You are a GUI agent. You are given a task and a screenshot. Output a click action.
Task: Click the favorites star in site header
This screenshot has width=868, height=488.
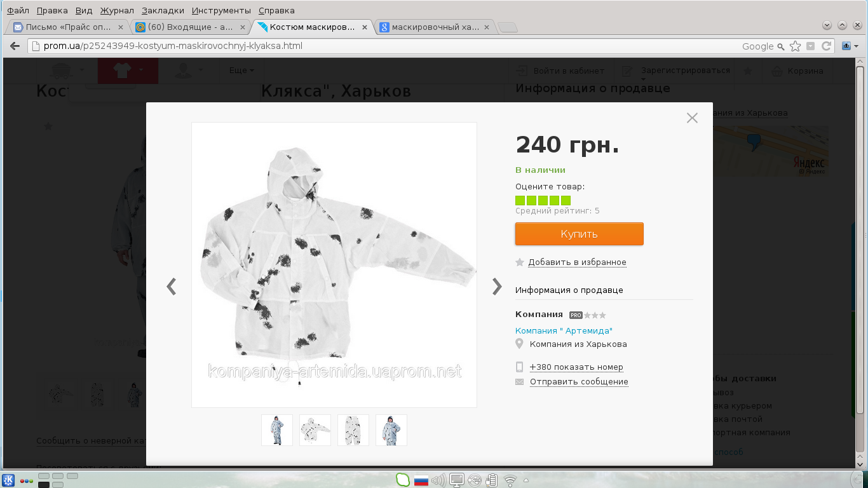pos(748,71)
